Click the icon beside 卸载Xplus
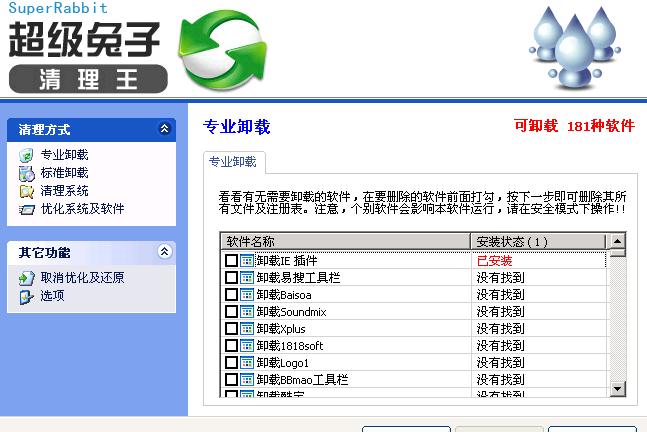This screenshot has height=432, width=647. click(x=247, y=328)
